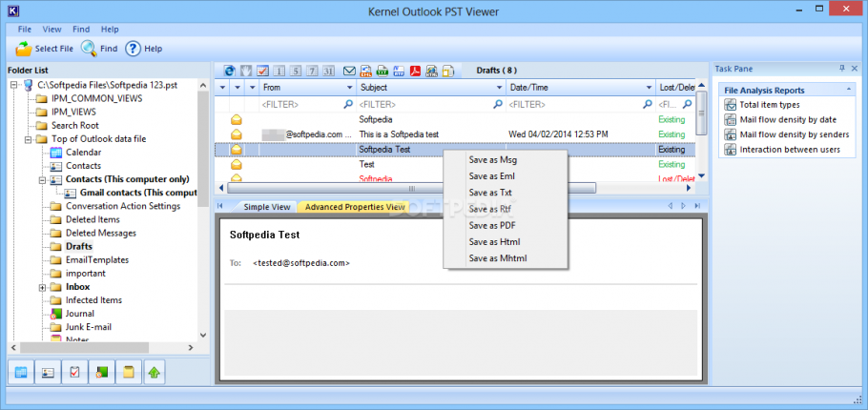The image size is (868, 410).
Task: Open the Calendar shortcut button at bottom left
Action: [21, 373]
